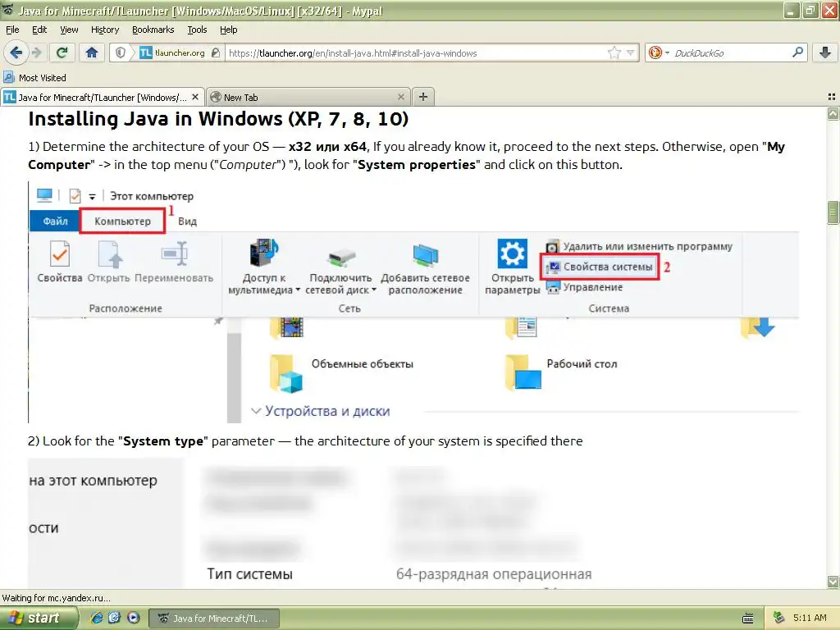
Task: Open the History menu
Action: pos(104,30)
